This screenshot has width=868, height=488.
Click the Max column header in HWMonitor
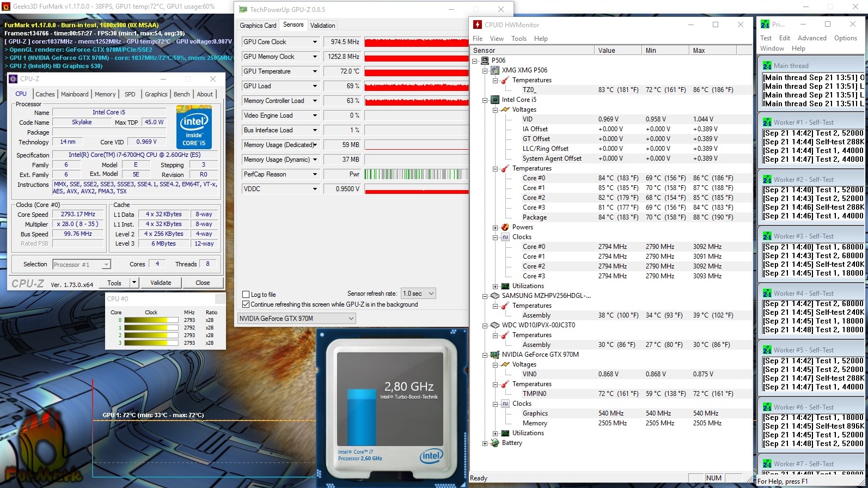(713, 50)
